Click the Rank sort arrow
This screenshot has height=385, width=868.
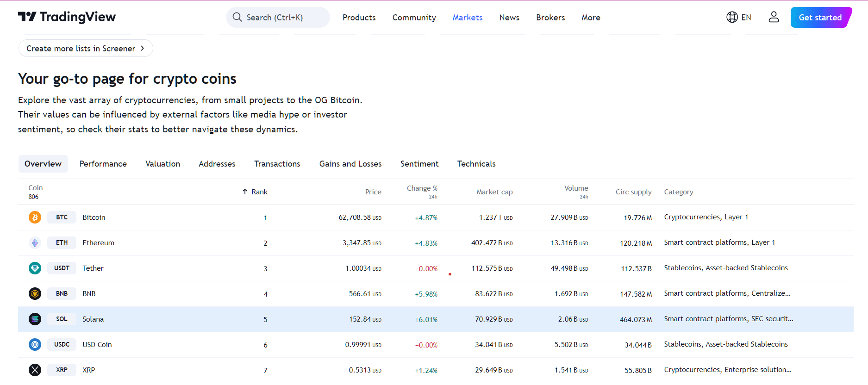[x=245, y=192]
